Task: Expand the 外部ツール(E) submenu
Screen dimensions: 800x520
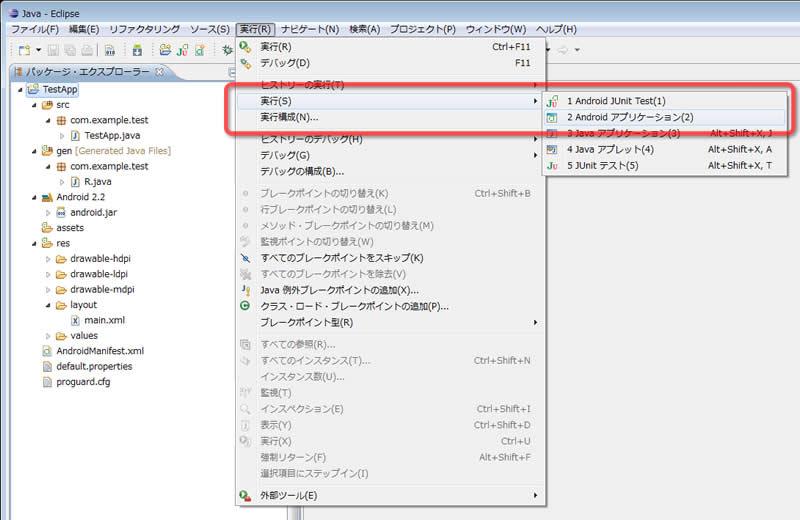Action: click(x=390, y=496)
